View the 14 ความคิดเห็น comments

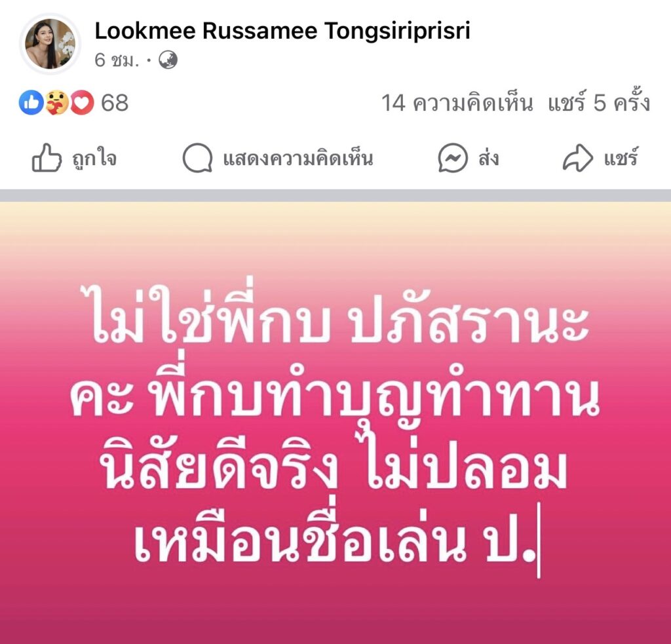(x=457, y=103)
